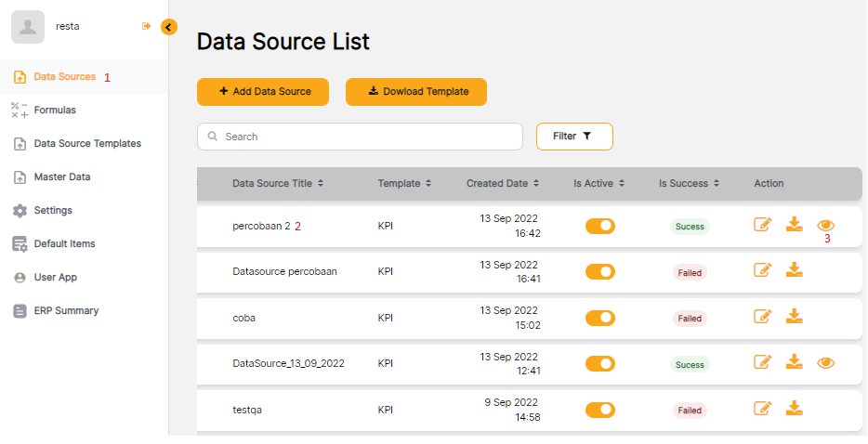Viewport: 868px width, 444px height.
Task: Toggle Is Active switch for percobaan 2
Action: (x=600, y=226)
